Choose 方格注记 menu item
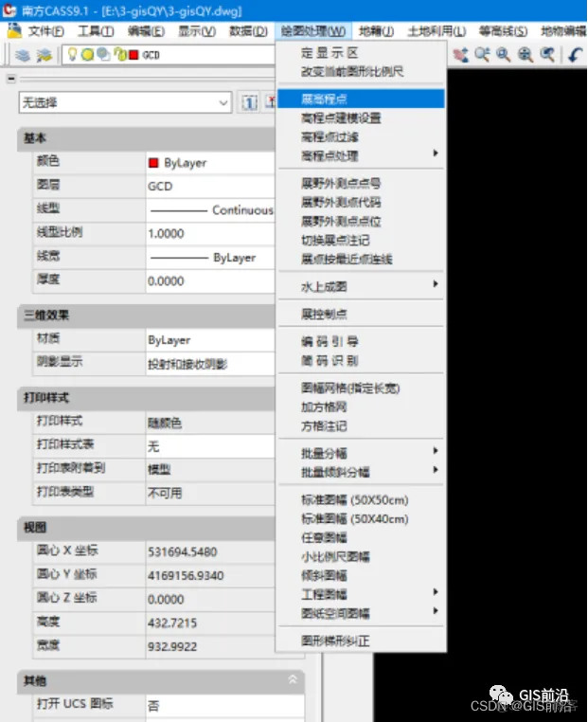This screenshot has height=722, width=588. tap(361, 426)
